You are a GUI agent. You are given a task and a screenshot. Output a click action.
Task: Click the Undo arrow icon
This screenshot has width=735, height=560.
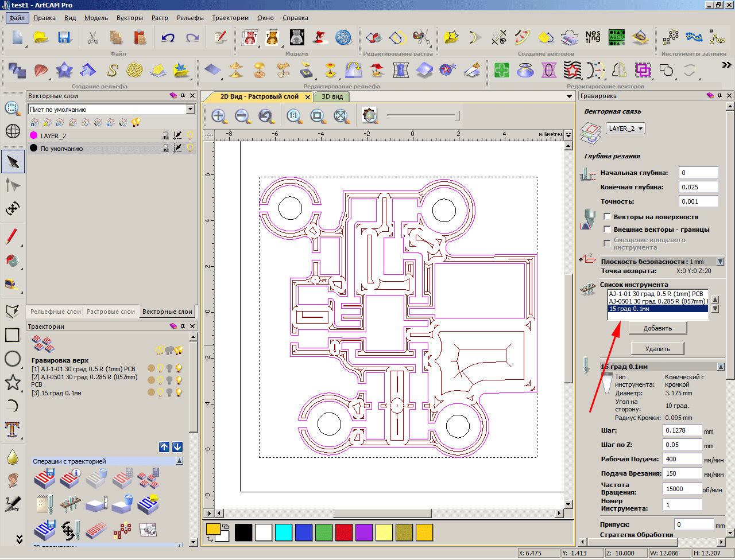[168, 38]
